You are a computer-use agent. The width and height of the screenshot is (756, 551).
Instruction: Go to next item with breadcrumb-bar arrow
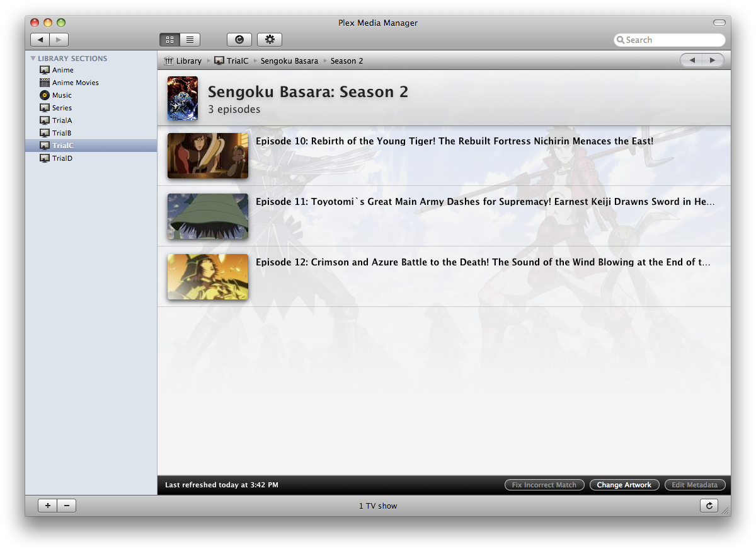pos(713,60)
